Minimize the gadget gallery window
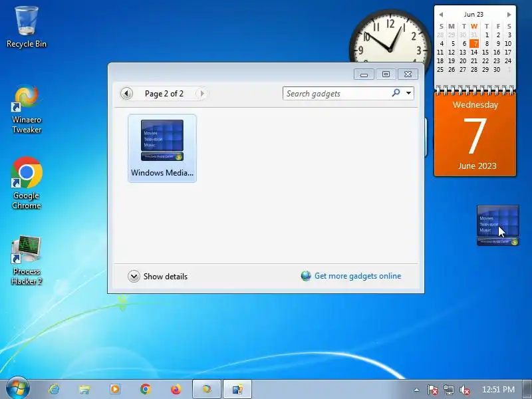This screenshot has height=399, width=532. tap(364, 74)
